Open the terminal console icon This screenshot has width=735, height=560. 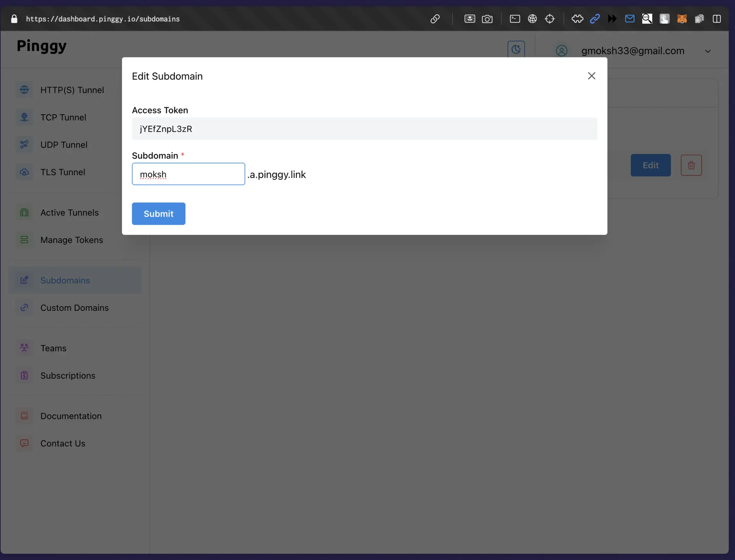(515, 19)
